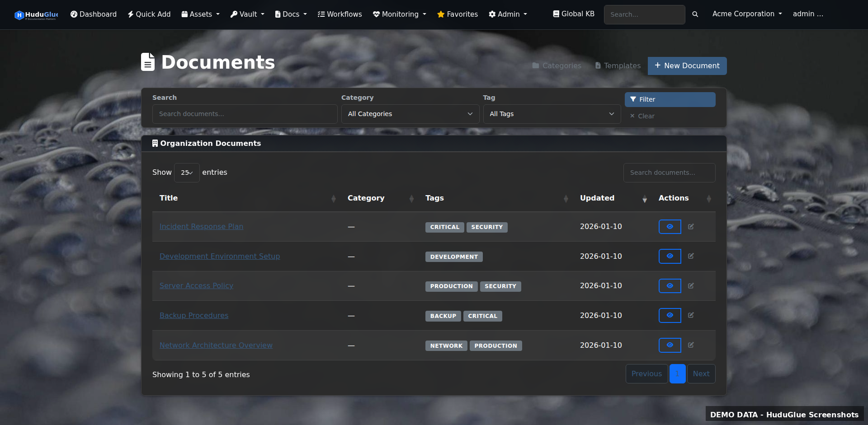
Task: Open the All Tags dropdown
Action: click(552, 114)
